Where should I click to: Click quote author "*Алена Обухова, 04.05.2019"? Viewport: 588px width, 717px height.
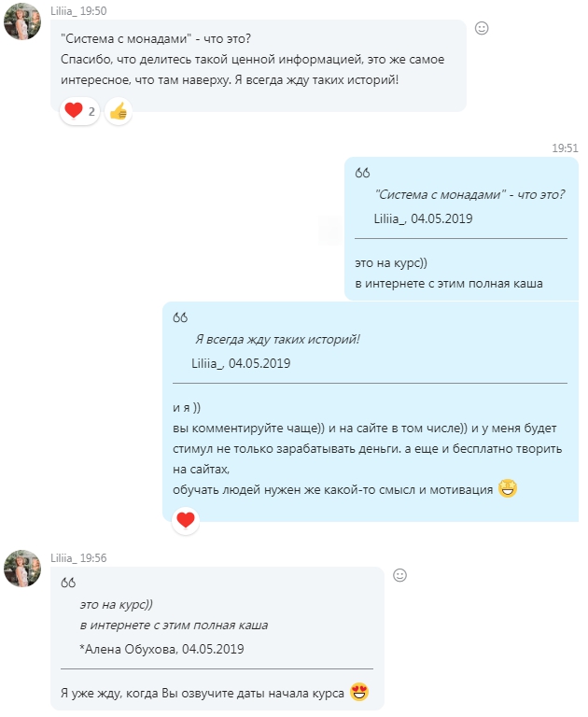tap(162, 648)
